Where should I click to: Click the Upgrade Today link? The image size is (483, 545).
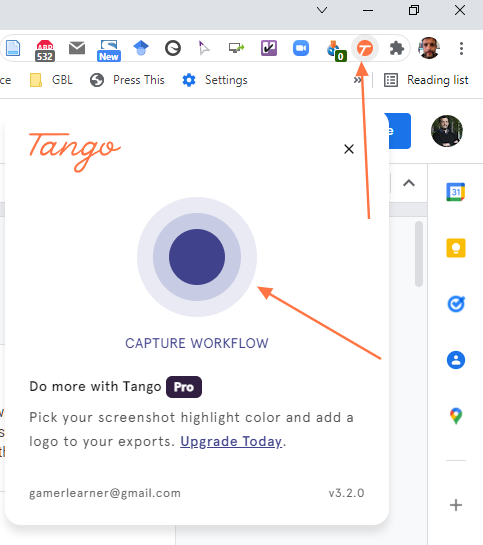point(231,441)
